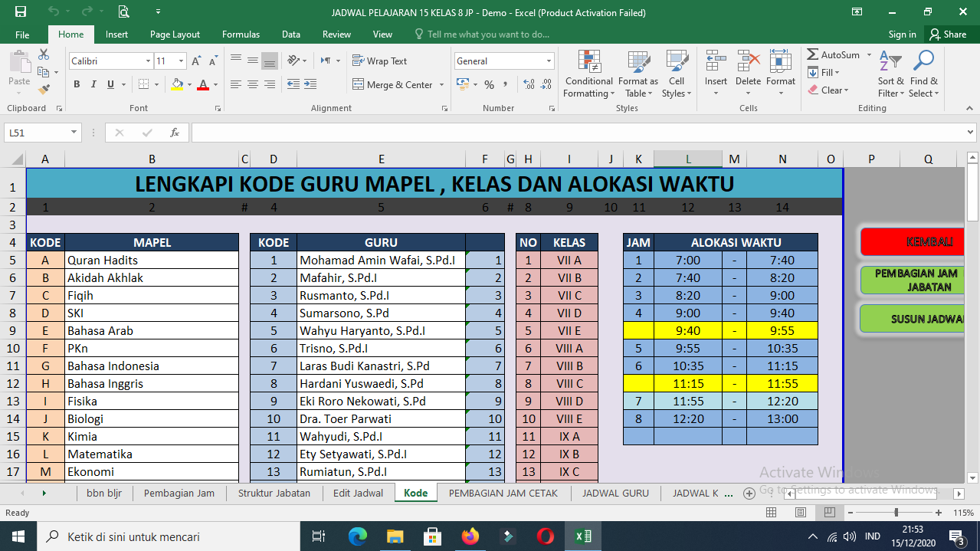Open the File menu tab

pos(22,34)
